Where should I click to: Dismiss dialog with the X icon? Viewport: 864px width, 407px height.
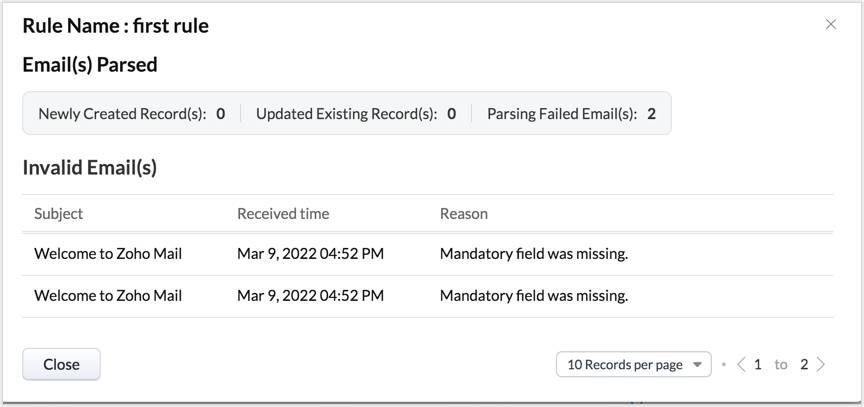[x=831, y=25]
